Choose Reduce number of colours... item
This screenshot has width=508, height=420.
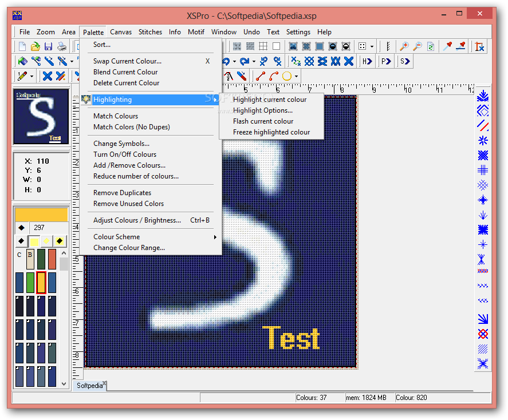pyautogui.click(x=152, y=176)
